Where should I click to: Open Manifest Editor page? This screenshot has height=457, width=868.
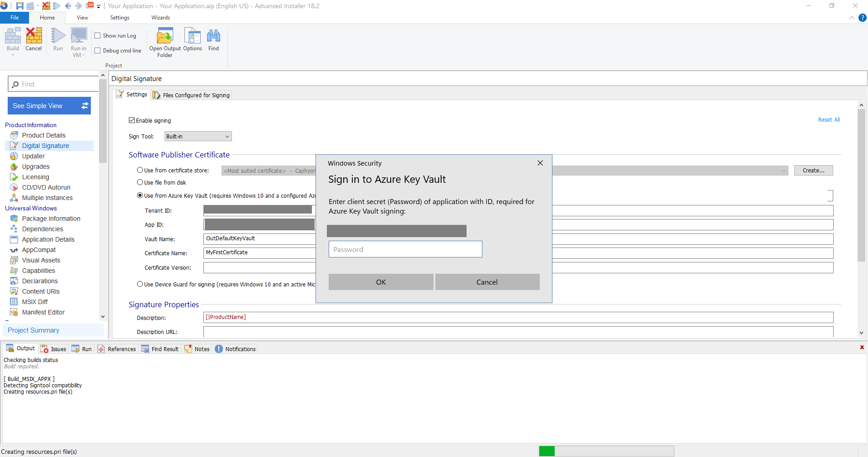tap(43, 312)
